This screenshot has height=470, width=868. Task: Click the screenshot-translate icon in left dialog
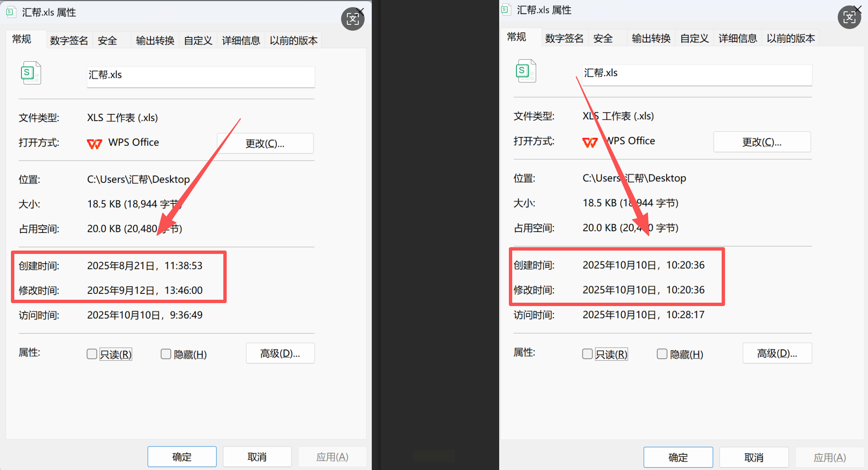point(352,19)
